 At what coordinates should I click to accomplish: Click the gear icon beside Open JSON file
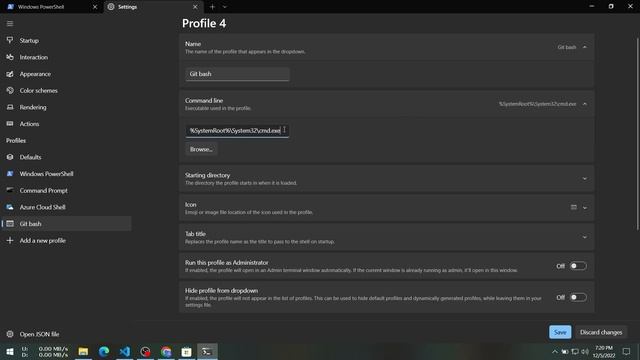tap(10, 334)
